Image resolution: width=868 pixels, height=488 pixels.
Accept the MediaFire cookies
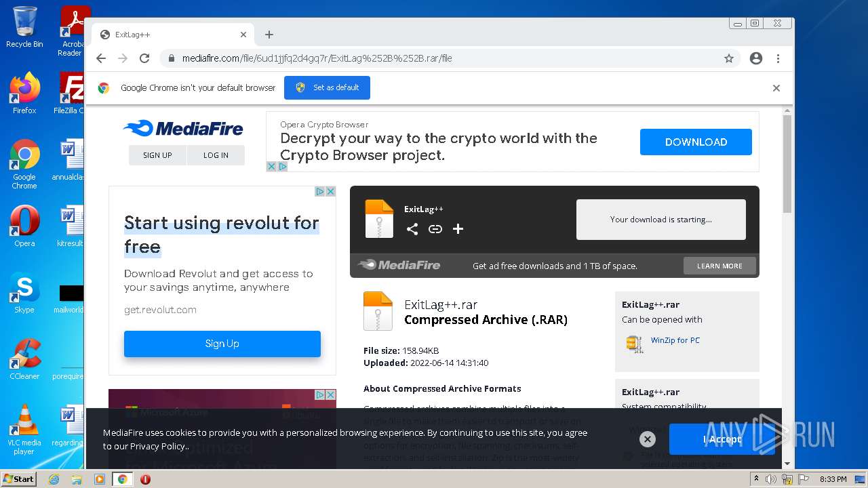(722, 439)
